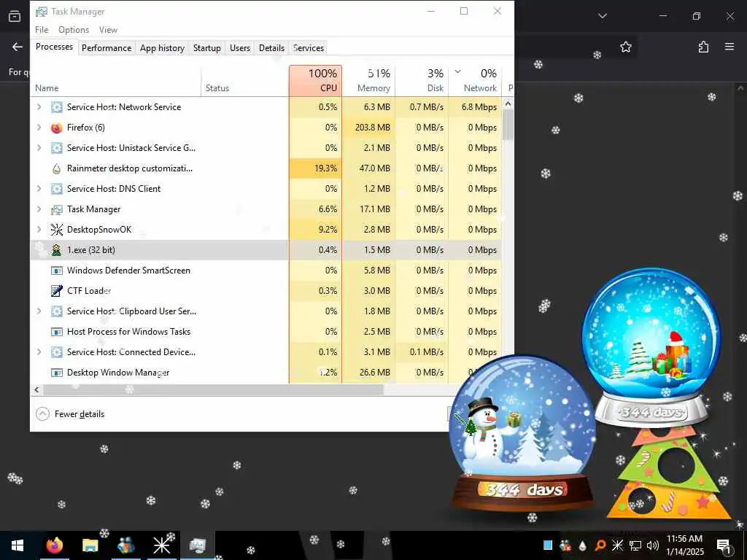Click the extensions puzzle icon in browser
The image size is (747, 560).
coord(703,47)
